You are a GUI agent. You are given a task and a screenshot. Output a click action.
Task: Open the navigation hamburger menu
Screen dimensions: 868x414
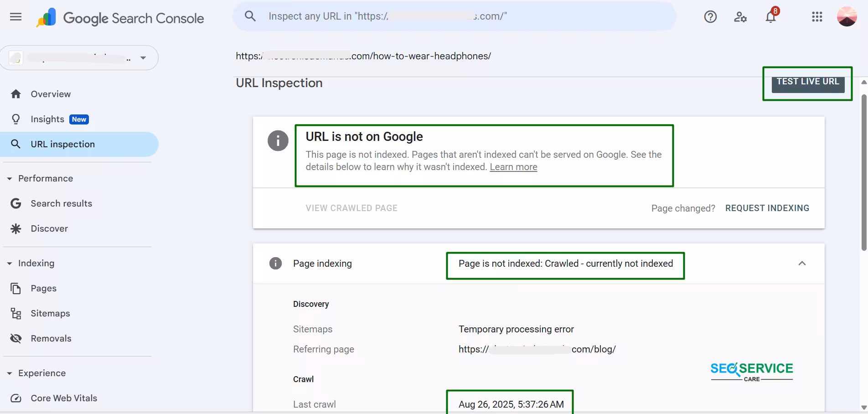pos(15,16)
